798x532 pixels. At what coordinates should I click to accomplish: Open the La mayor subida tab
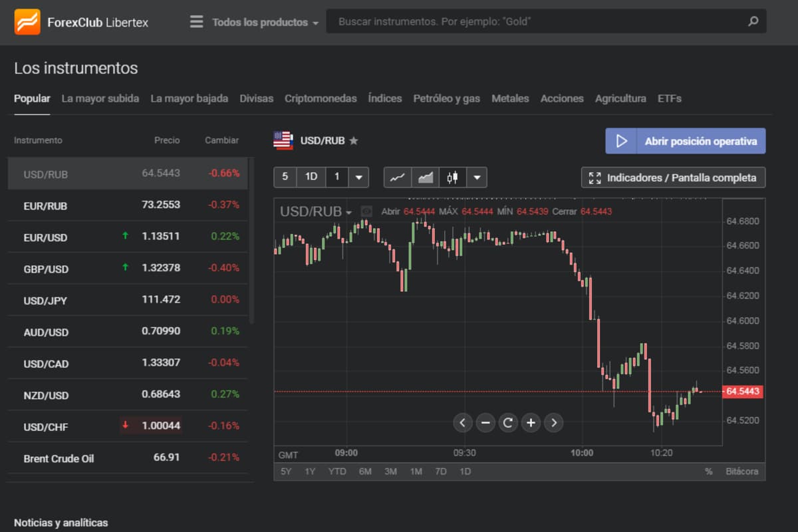pyautogui.click(x=100, y=98)
